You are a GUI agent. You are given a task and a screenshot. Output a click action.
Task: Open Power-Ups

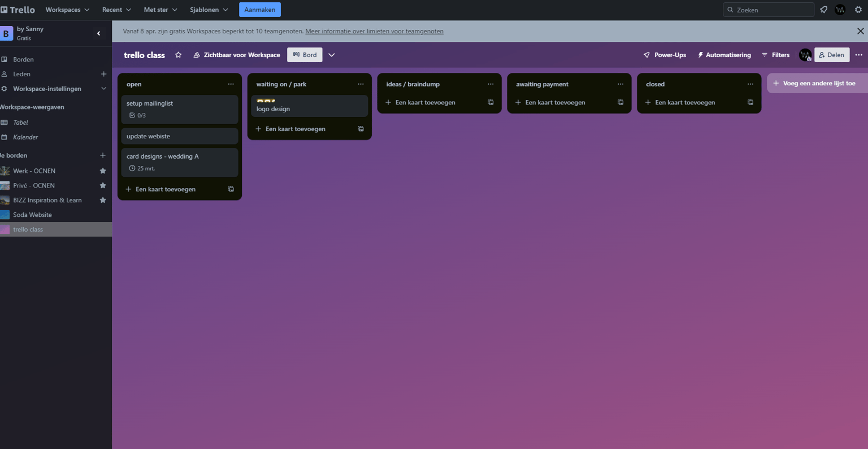click(x=665, y=55)
